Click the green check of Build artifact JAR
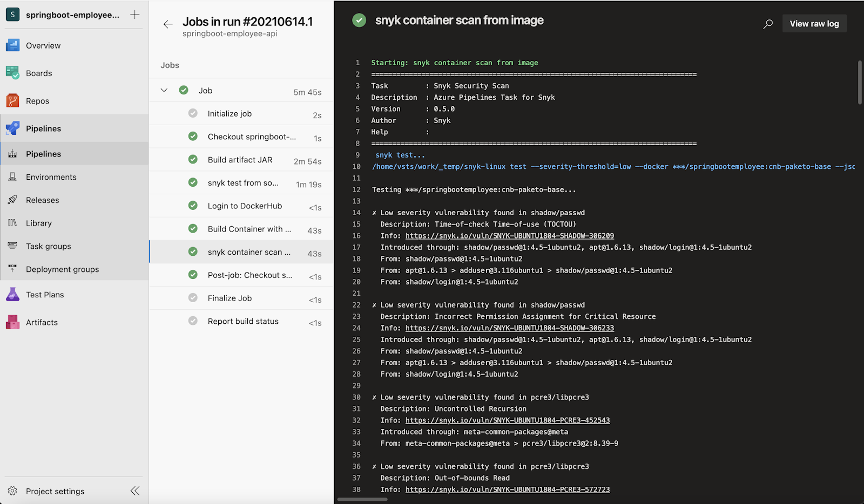The height and width of the screenshot is (504, 864). pyautogui.click(x=193, y=159)
